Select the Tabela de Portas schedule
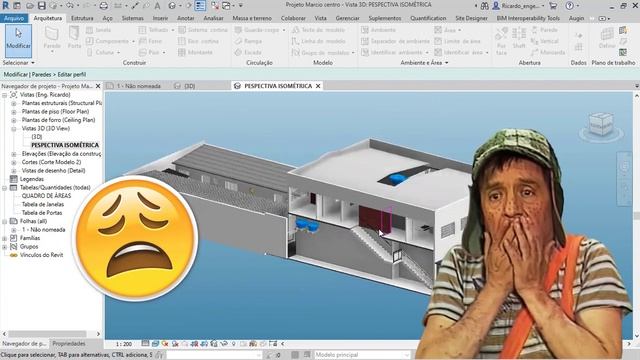 [x=42, y=213]
